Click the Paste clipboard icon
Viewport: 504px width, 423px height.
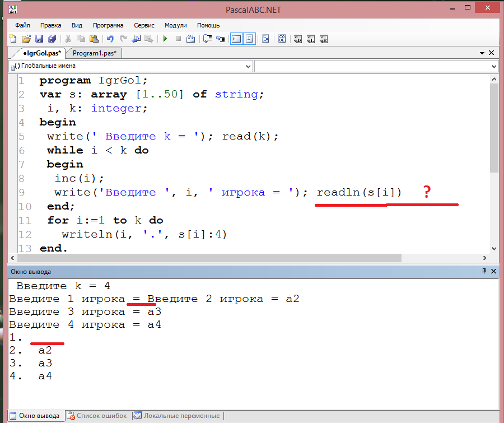94,39
